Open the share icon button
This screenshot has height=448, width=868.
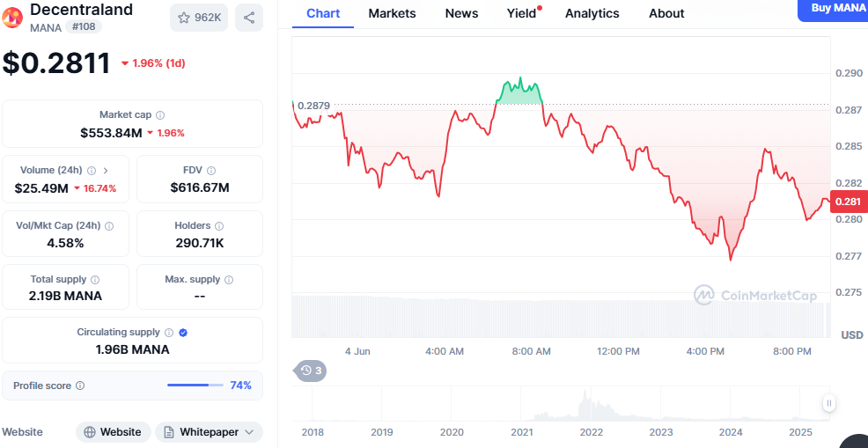click(249, 18)
